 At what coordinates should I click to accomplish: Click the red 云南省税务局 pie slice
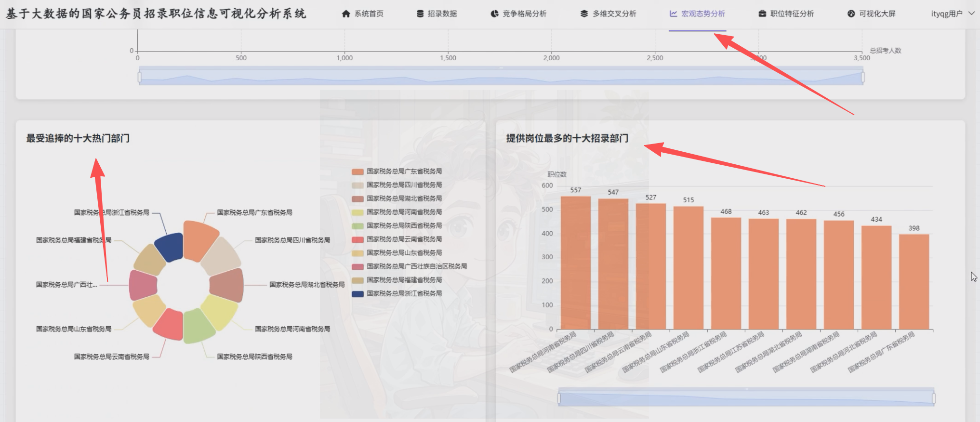point(170,325)
